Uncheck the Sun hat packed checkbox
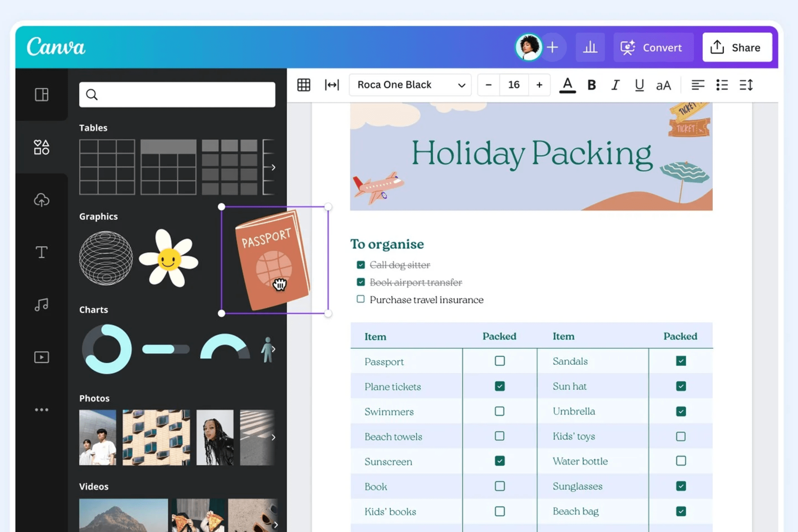 681,386
